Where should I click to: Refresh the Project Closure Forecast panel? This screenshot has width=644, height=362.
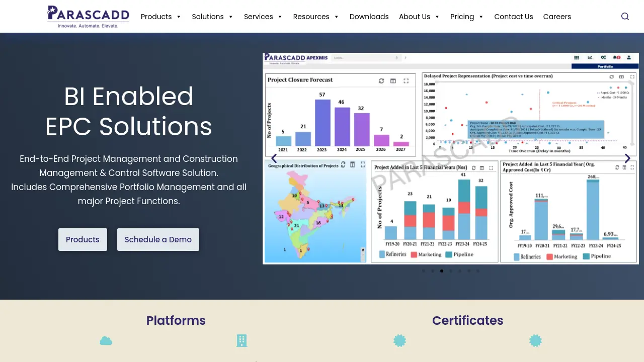(x=381, y=81)
